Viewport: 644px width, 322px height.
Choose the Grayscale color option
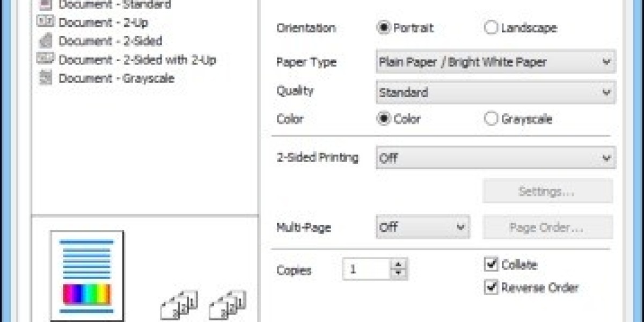[x=491, y=119]
